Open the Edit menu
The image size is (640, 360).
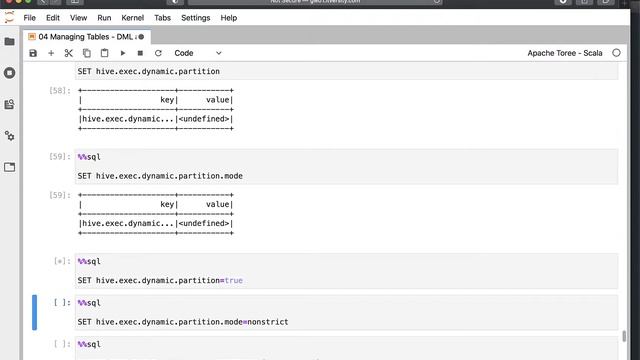pyautogui.click(x=53, y=18)
